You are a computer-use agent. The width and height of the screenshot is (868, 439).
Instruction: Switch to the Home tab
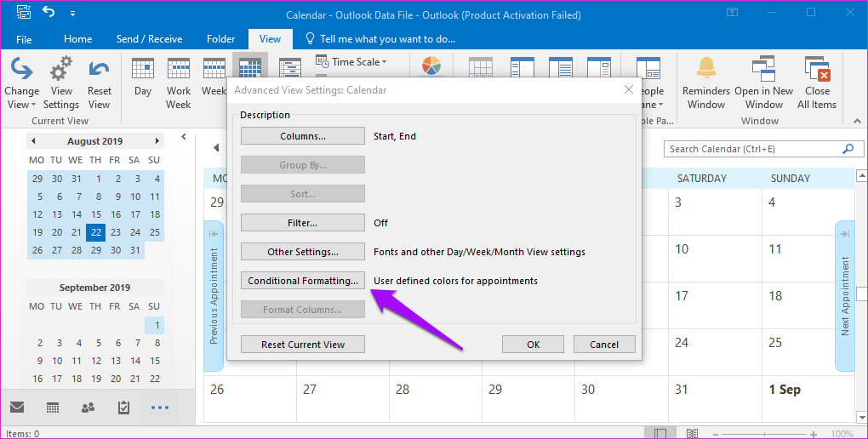77,39
